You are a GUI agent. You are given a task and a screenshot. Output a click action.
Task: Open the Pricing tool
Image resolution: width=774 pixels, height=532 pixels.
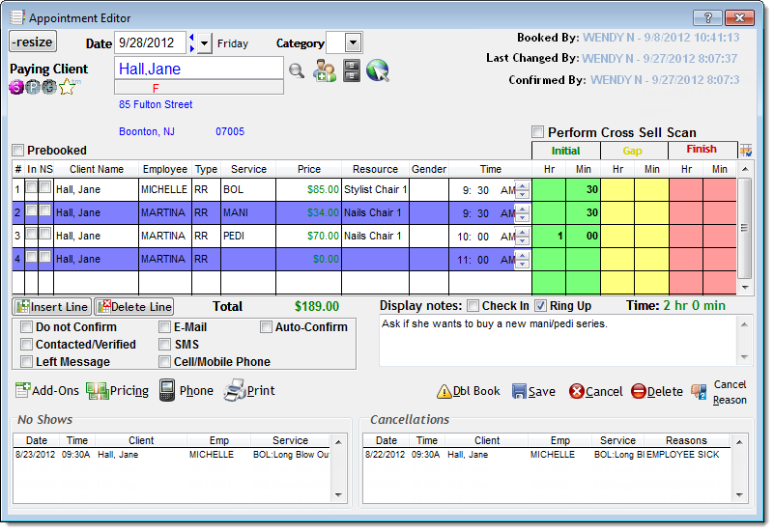118,390
